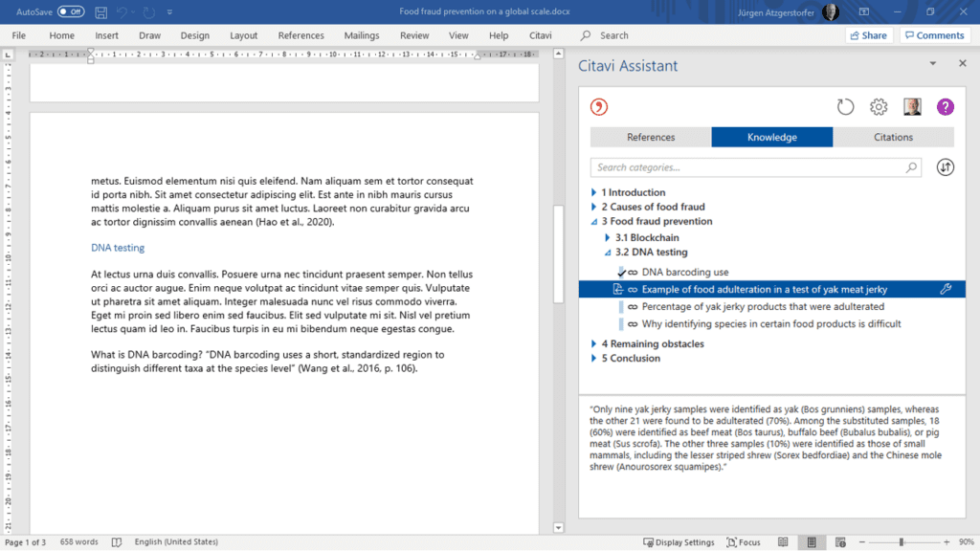
Task: Open Citavi Assistant settings gear
Action: coord(878,107)
